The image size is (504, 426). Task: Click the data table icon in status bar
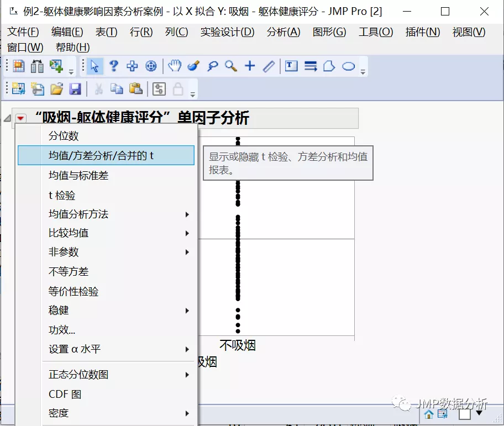442,414
